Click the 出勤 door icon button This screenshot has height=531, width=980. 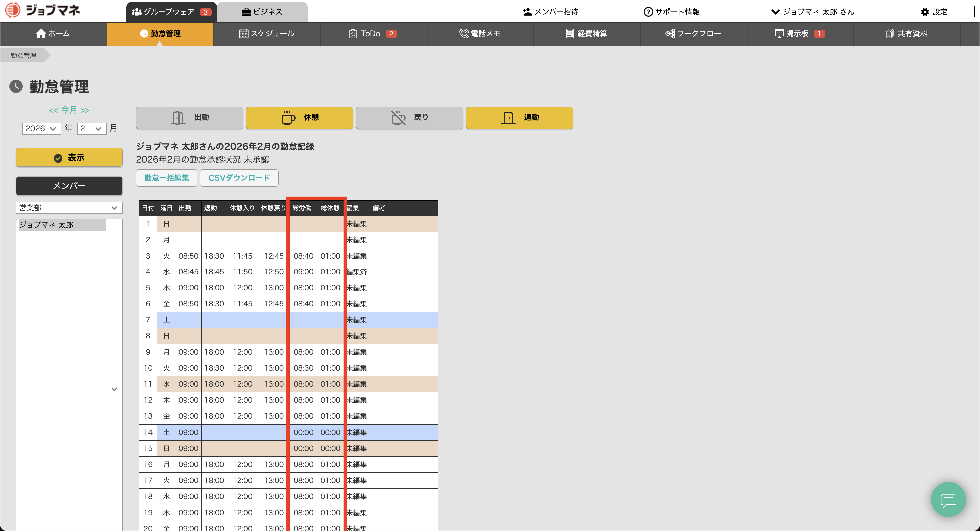click(x=189, y=118)
